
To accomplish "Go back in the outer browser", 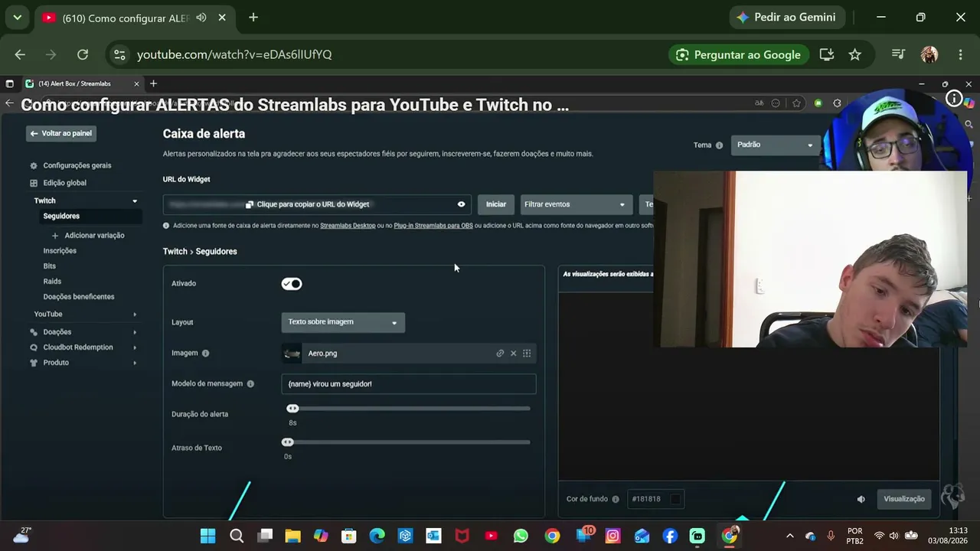I will click(20, 54).
